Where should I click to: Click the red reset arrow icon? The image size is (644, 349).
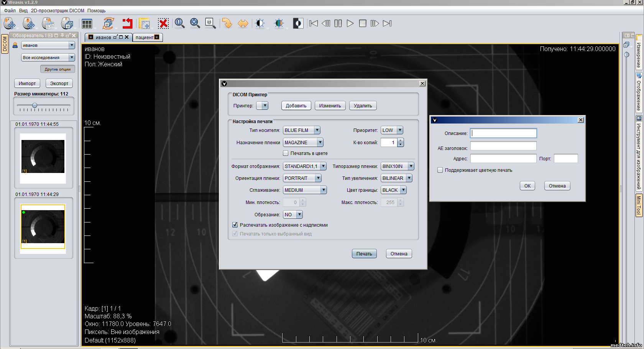pos(127,24)
